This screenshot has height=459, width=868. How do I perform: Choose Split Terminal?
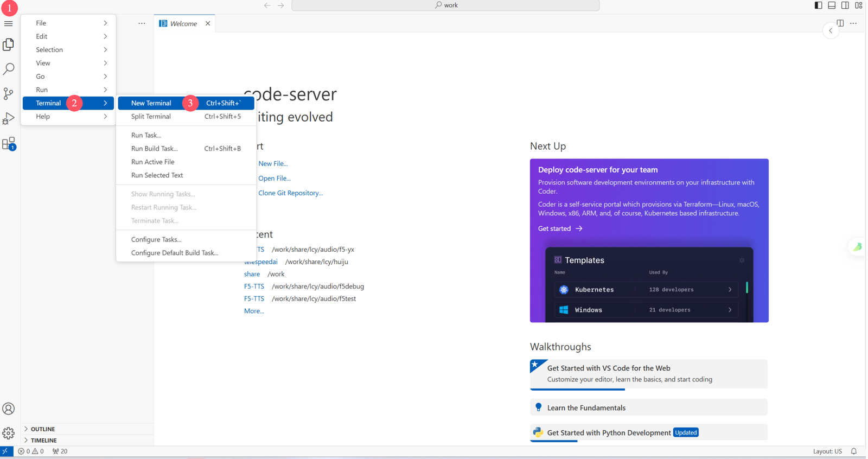tap(186, 116)
